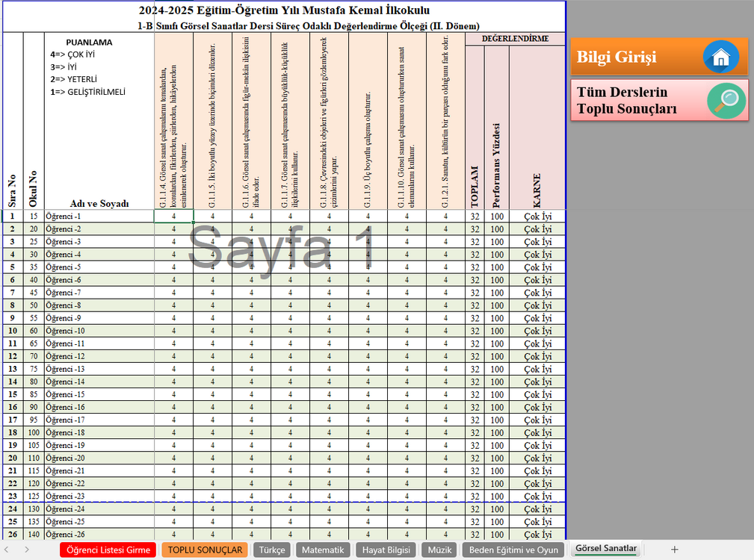The width and height of the screenshot is (754, 560).
Task: Select school number 50 cell
Action: tap(34, 305)
